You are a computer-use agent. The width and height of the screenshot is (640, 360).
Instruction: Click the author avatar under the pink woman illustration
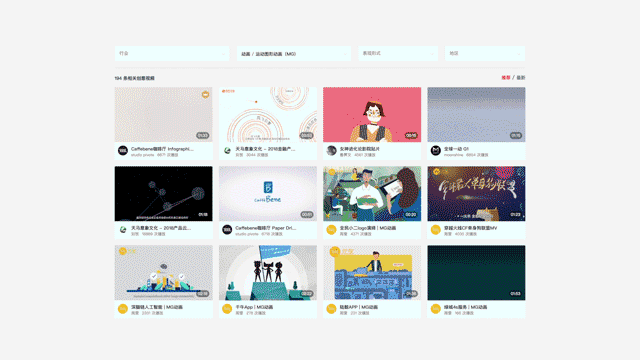tap(331, 151)
